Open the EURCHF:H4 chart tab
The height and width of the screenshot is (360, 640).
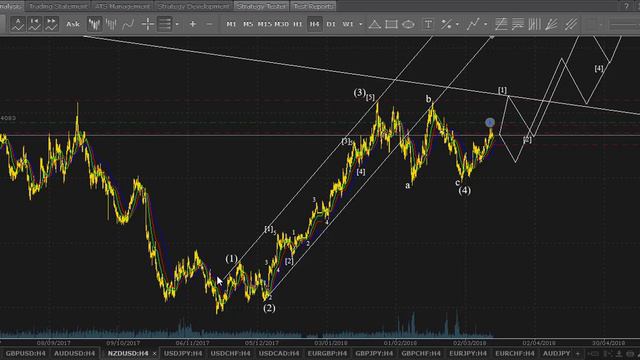tap(515, 353)
